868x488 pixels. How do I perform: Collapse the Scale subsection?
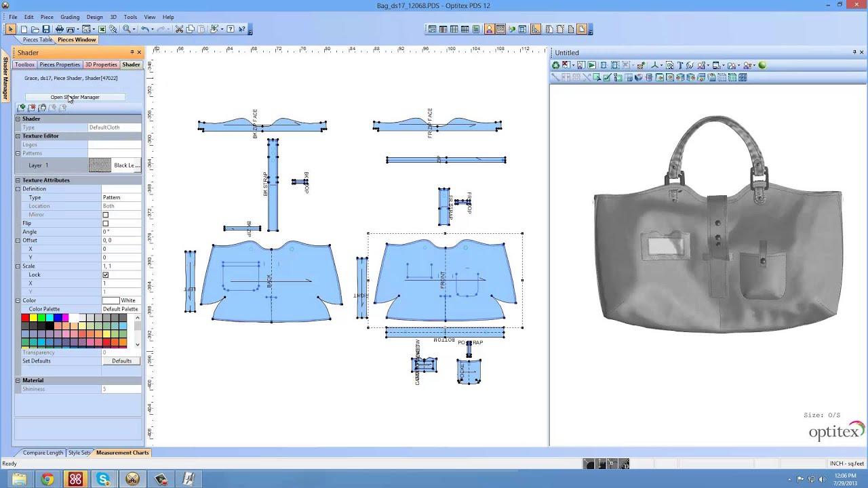tap(18, 266)
